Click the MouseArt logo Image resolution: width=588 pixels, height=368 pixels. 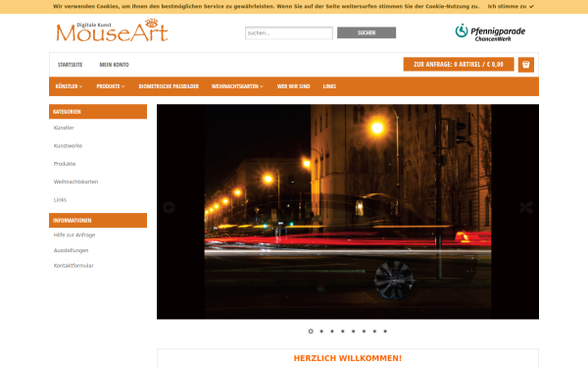point(112,30)
